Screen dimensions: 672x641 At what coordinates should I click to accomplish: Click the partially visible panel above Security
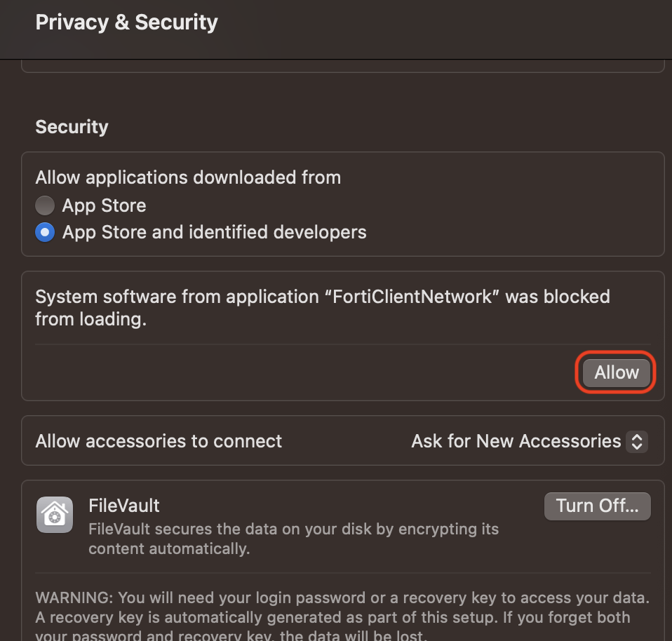point(342,67)
